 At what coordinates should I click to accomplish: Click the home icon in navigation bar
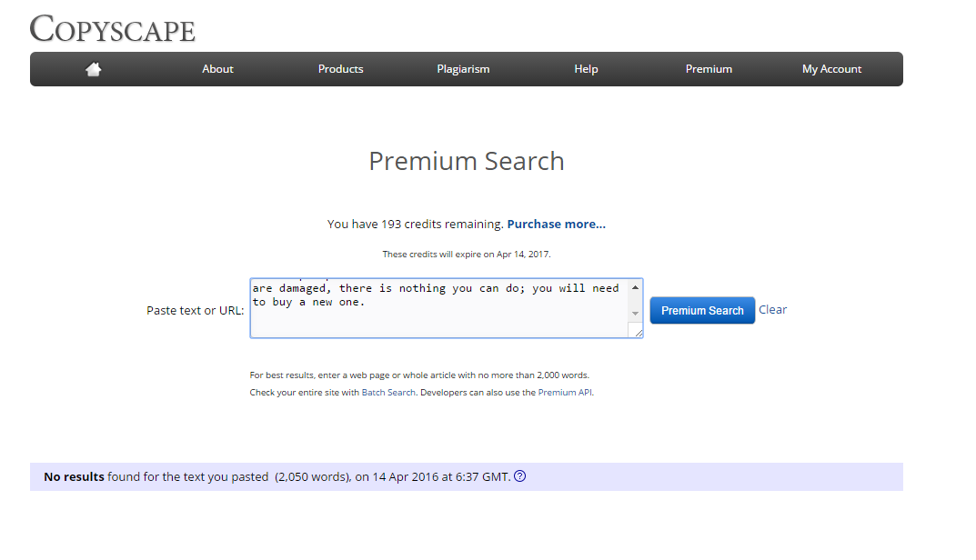[x=94, y=69]
